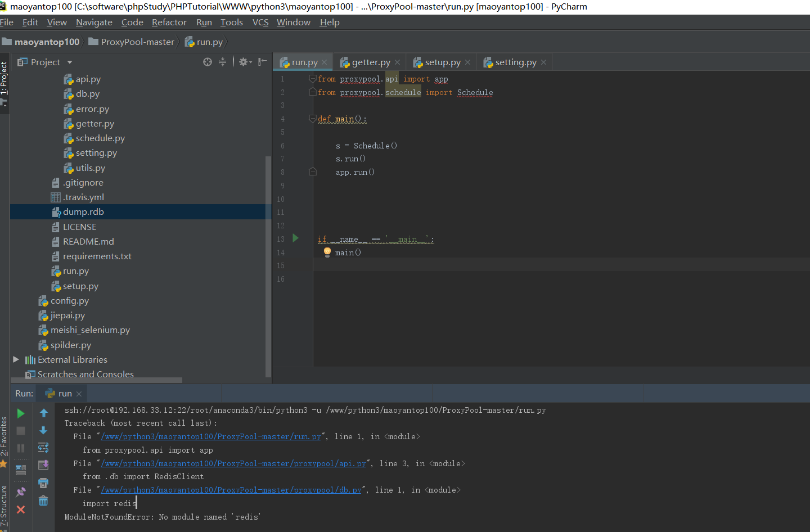
Task: Click the trash icon to clear console output
Action: tap(43, 501)
